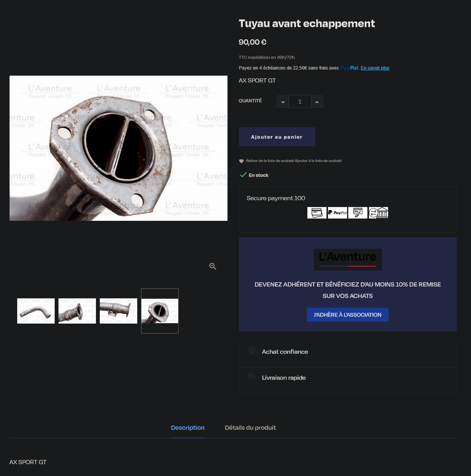Click the credit card payment icon
This screenshot has width=471, height=476.
click(317, 213)
